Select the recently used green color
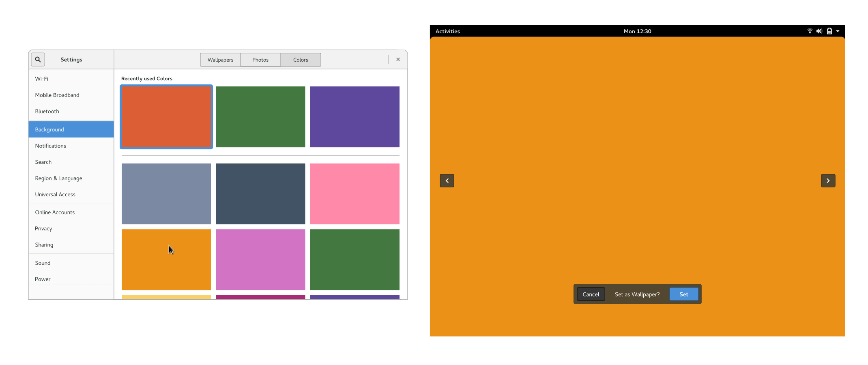Screen dimensions: 868x365 [x=260, y=117]
